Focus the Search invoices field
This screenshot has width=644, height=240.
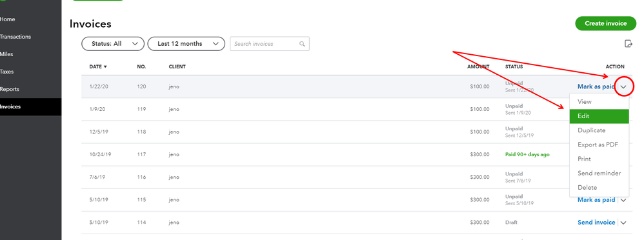[x=270, y=44]
